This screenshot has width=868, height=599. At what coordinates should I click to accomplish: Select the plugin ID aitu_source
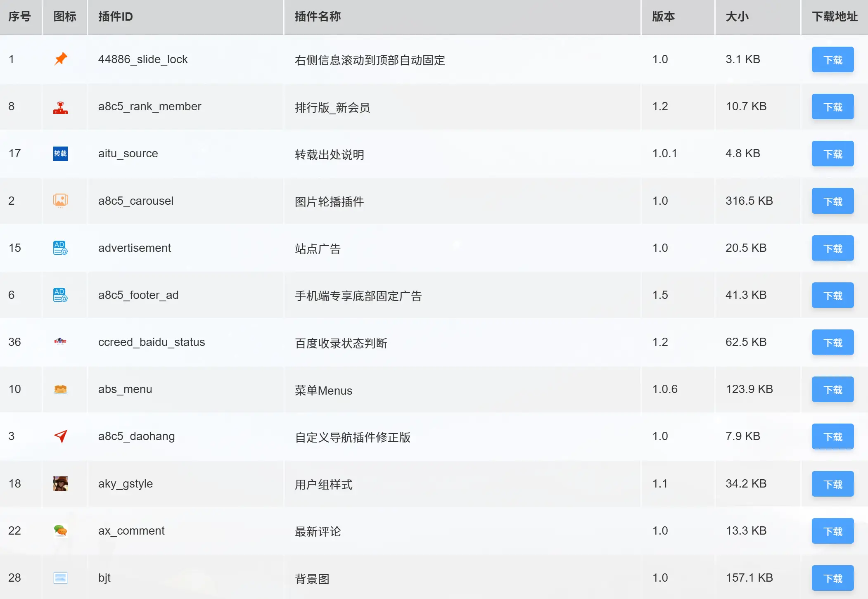coord(128,154)
